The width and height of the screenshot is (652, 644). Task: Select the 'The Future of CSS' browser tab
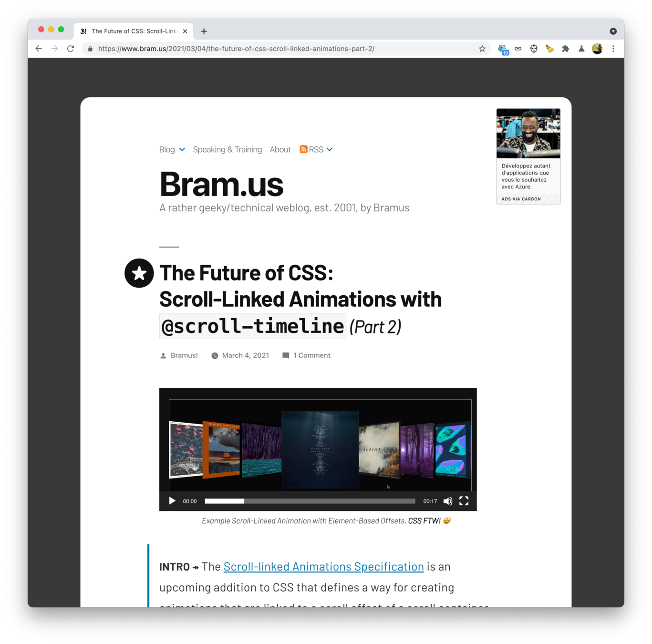134,31
